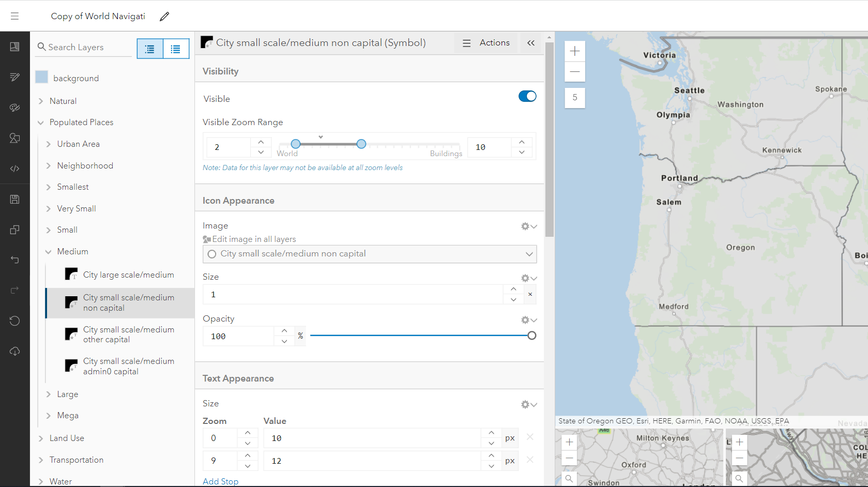Viewport: 868px width, 487px height.
Task: Switch to the tree layer list view
Action: coord(150,49)
